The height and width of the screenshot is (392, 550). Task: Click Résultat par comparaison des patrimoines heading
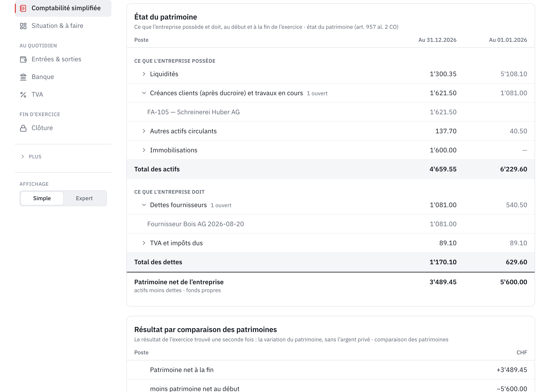(x=206, y=330)
